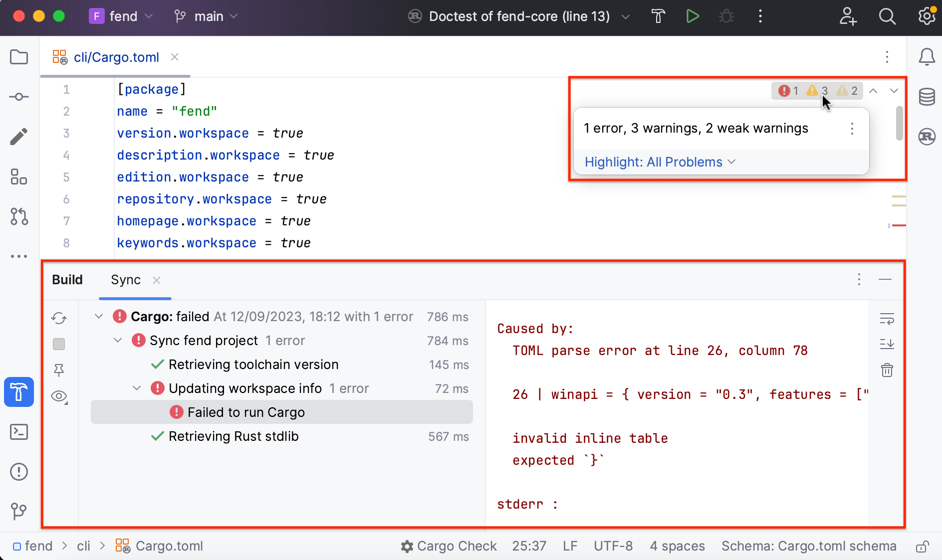This screenshot has height=560, width=942.
Task: Switch to the Sync tab
Action: click(x=125, y=280)
